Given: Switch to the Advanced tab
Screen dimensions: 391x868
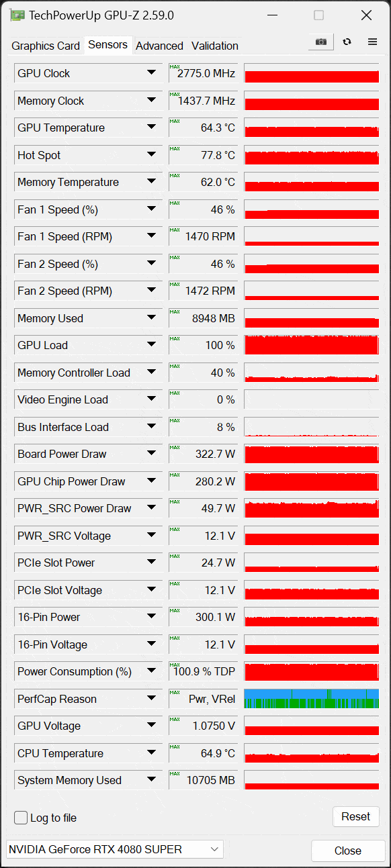Looking at the screenshot, I should 159,46.
